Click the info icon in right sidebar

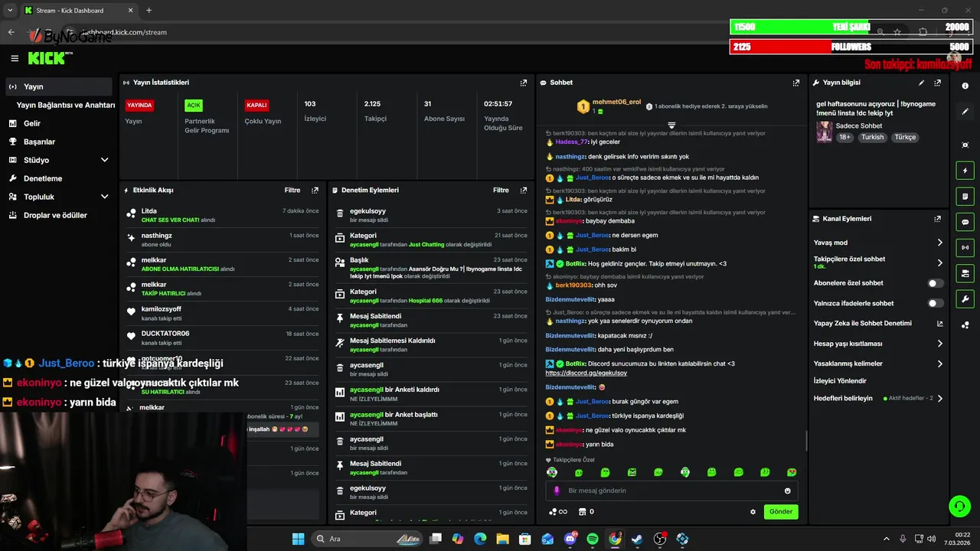point(965,86)
